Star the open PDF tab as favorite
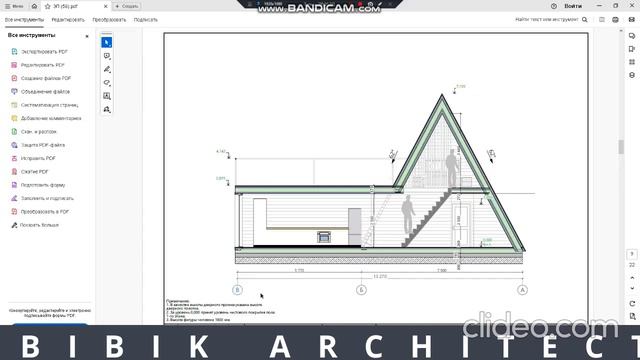 pyautogui.click(x=47, y=6)
